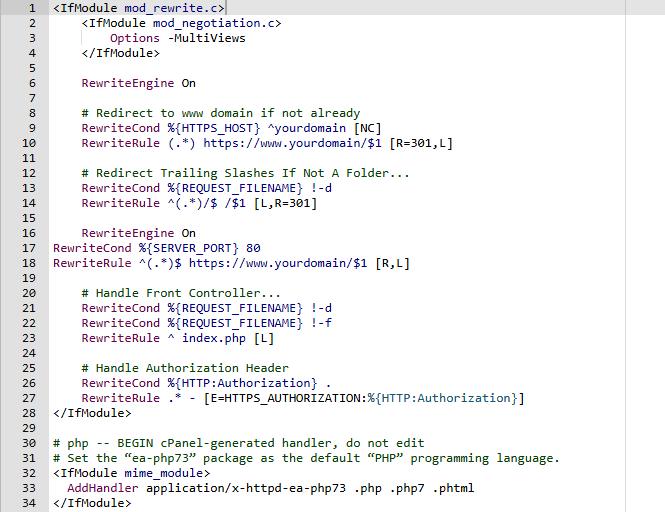Screen dimensions: 665x512
Task: Click '!-d' on line 13
Action: (321, 188)
